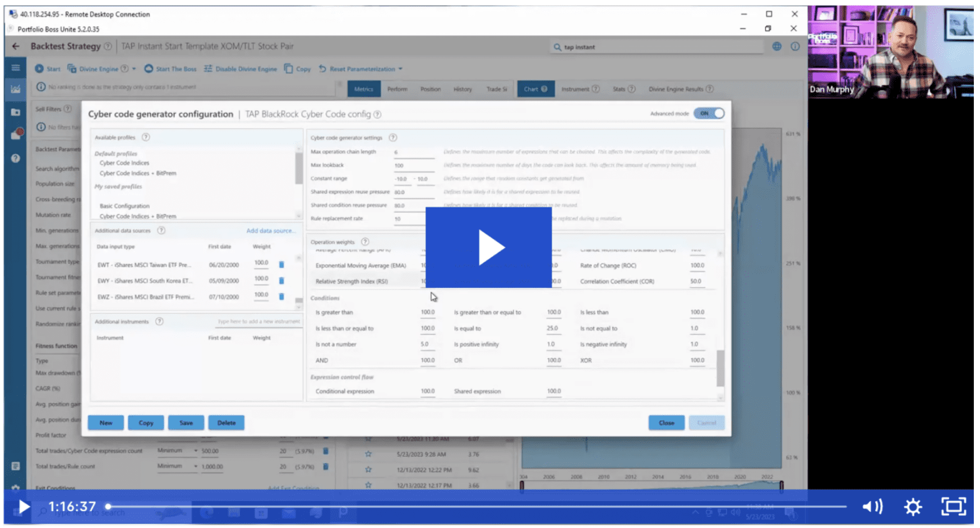Toggle Advanced mode switch off
Image resolution: width=980 pixels, height=528 pixels.
click(x=709, y=114)
